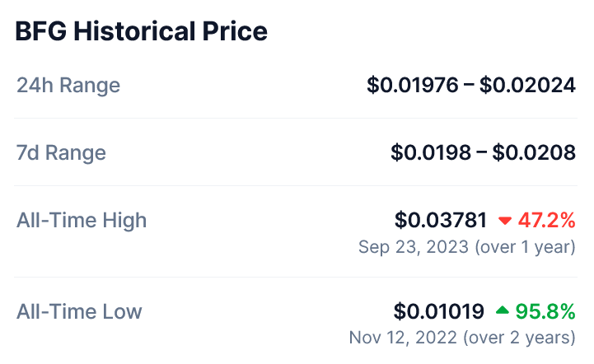Click the 24h low value $0.01976

click(413, 85)
